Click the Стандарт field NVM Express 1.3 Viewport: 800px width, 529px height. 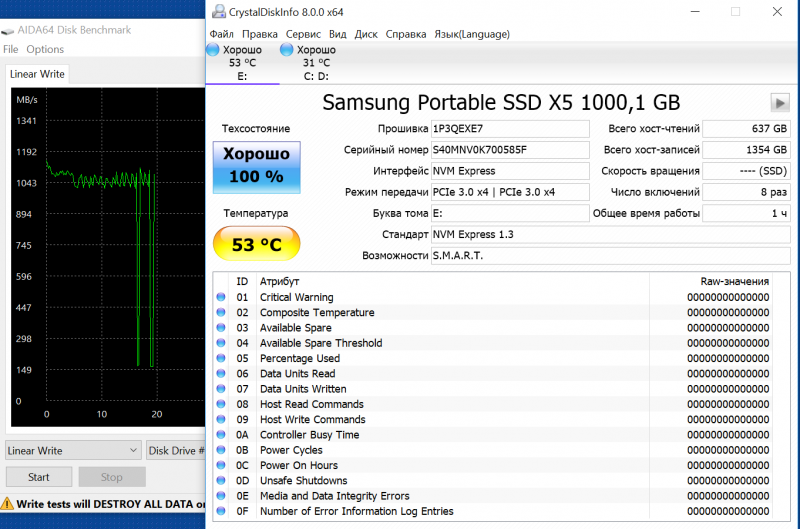pyautogui.click(x=611, y=235)
